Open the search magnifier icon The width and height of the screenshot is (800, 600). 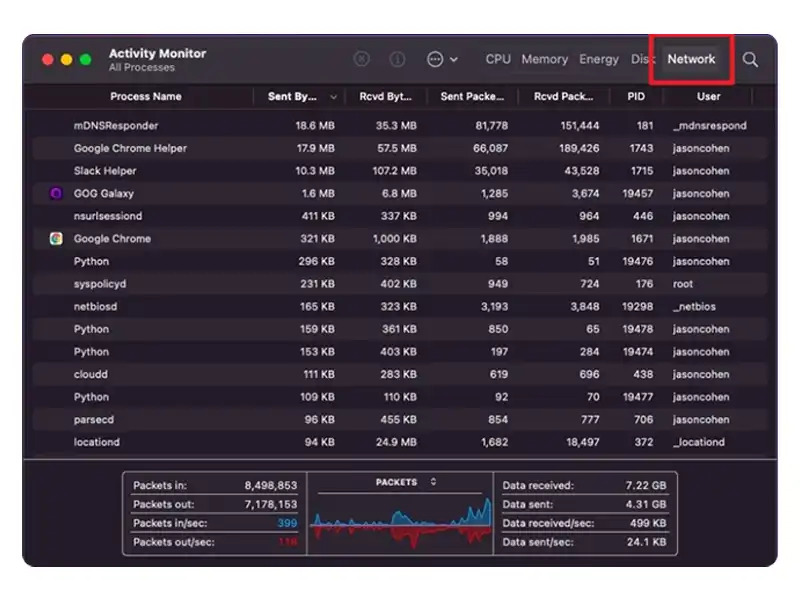click(x=750, y=59)
